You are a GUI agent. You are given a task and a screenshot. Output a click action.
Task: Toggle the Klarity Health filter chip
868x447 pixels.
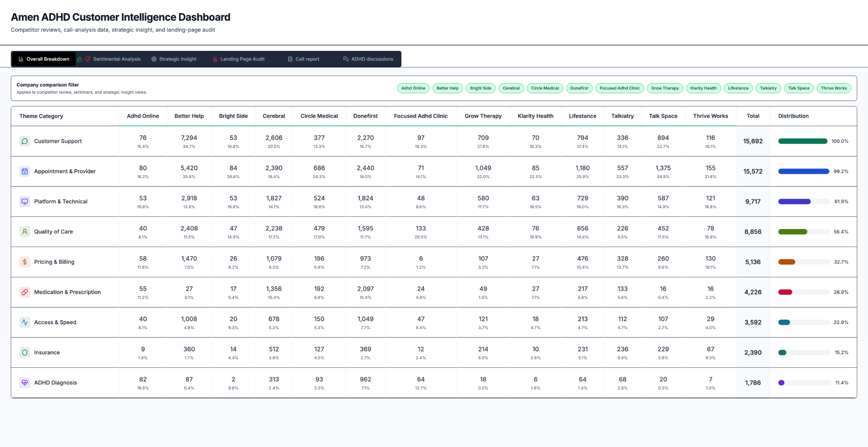click(x=703, y=88)
